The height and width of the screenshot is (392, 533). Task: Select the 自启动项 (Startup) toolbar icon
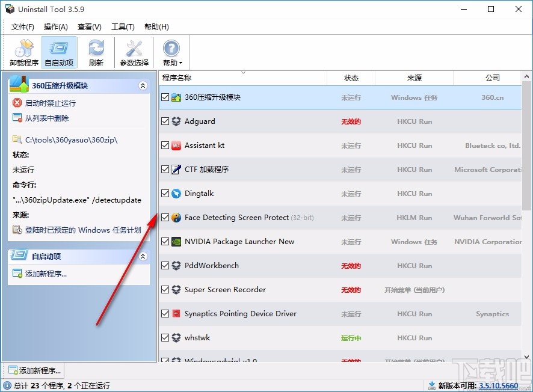click(x=59, y=52)
